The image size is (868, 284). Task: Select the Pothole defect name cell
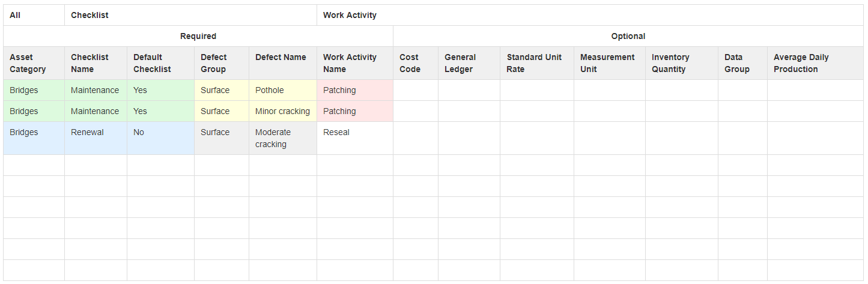[282, 90]
